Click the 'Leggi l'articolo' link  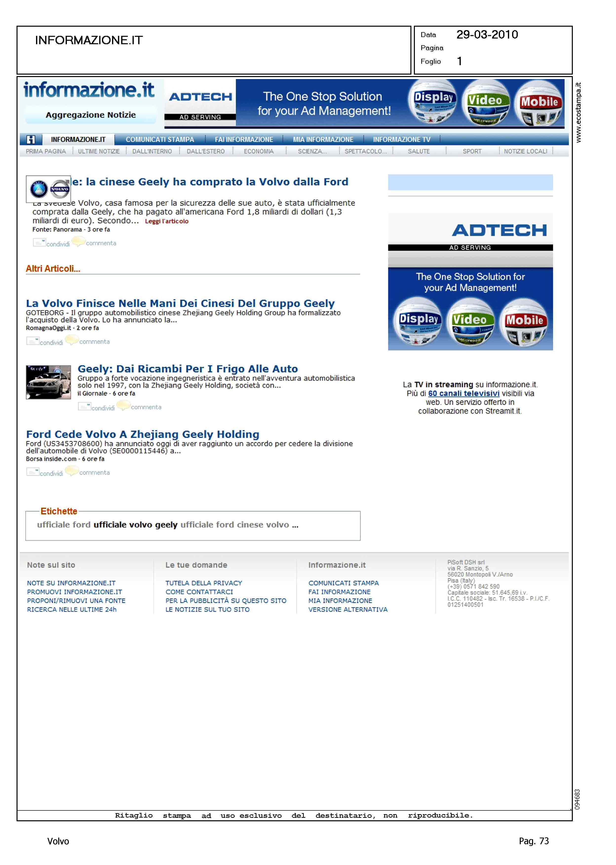tap(167, 221)
